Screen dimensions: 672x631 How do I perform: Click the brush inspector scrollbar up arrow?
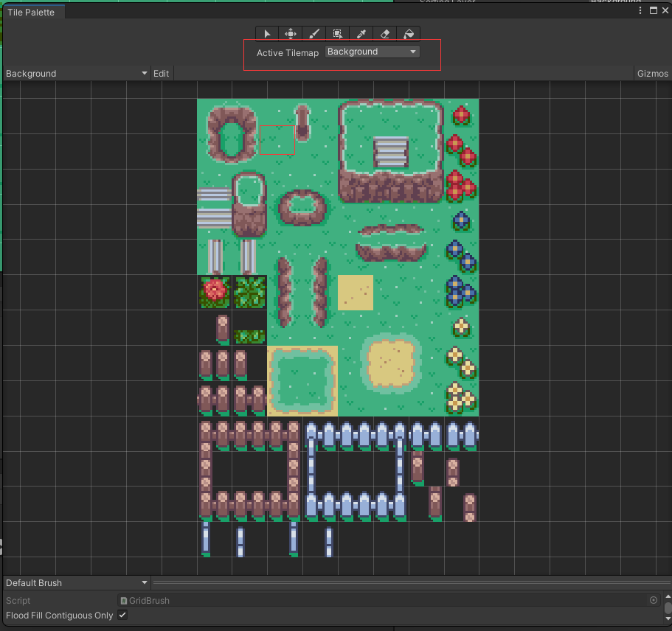[668, 597]
